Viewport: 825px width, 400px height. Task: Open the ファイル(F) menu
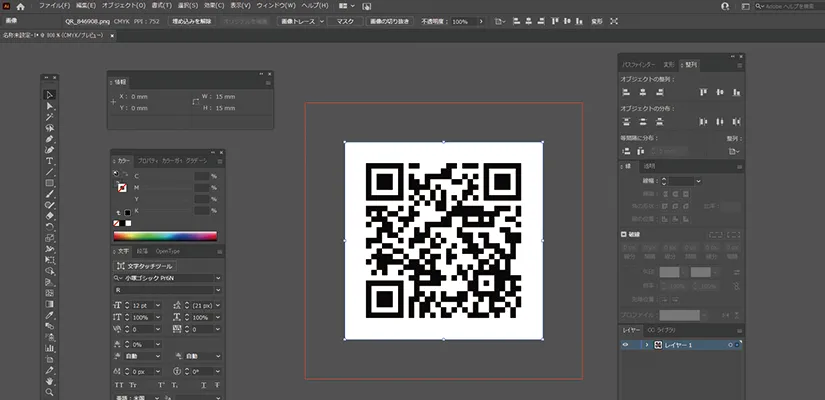54,6
